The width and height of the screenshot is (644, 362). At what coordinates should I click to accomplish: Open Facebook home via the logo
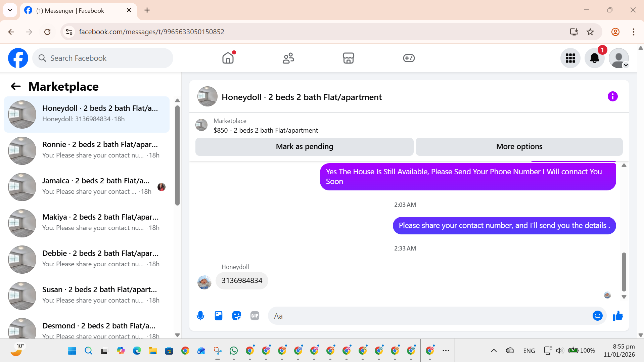[18, 58]
